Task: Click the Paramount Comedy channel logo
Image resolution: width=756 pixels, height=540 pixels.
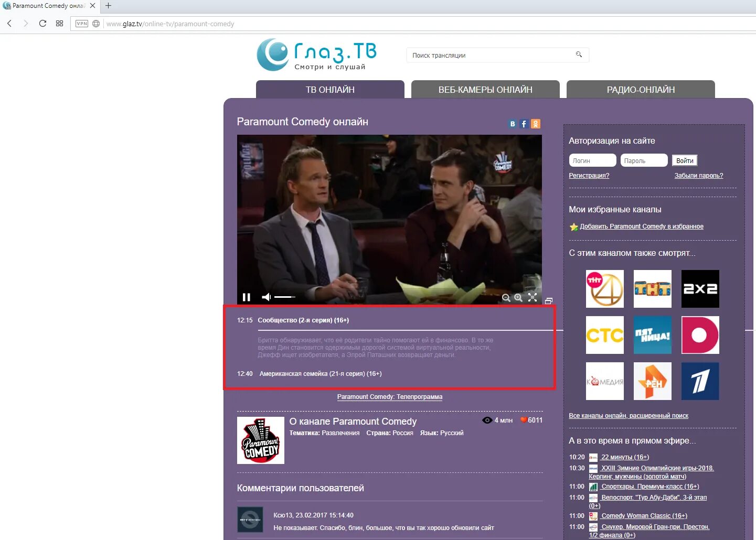Action: 261,440
